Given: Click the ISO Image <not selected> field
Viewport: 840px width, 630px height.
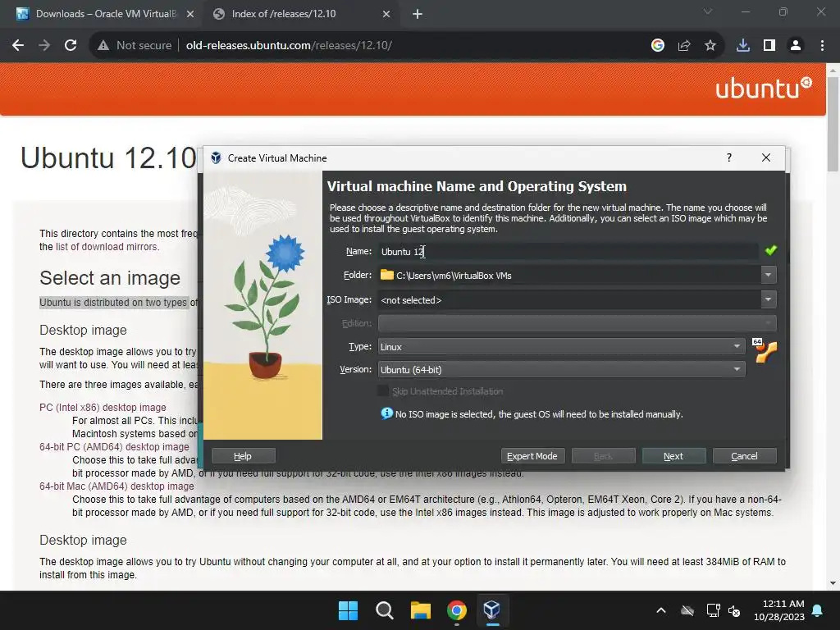Looking at the screenshot, I should pyautogui.click(x=569, y=300).
